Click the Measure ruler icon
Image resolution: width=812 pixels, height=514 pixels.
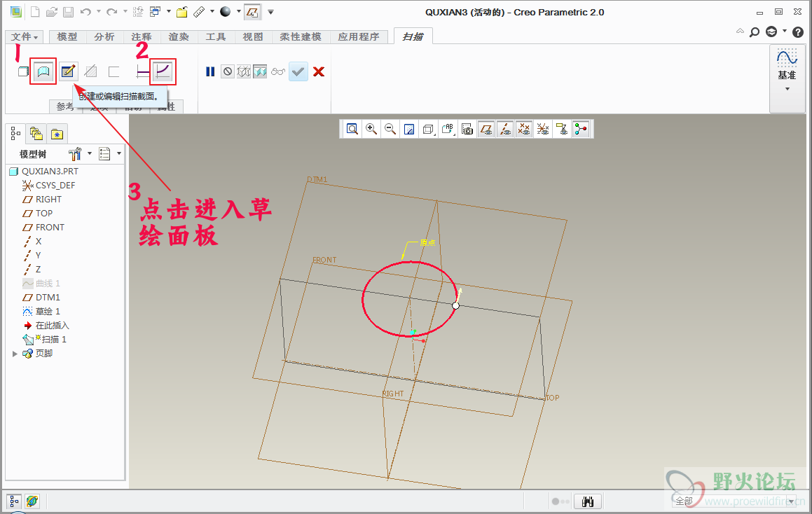point(200,11)
